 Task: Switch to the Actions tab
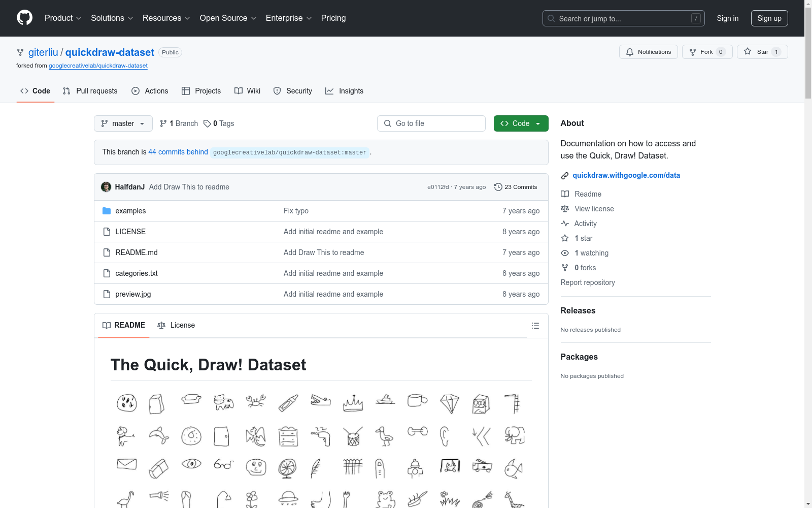click(x=150, y=91)
